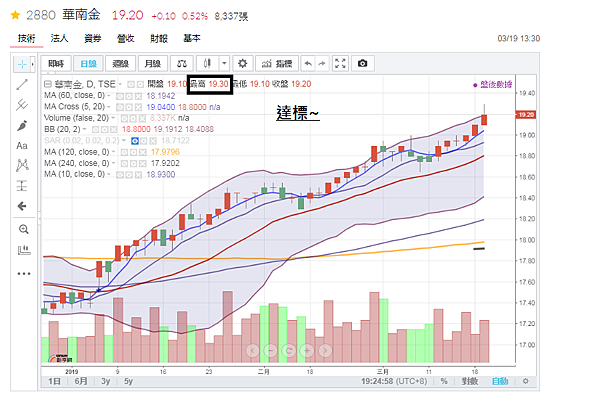Select the trend line drawing tool
Image resolution: width=600 pixels, height=400 pixels.
(22, 84)
